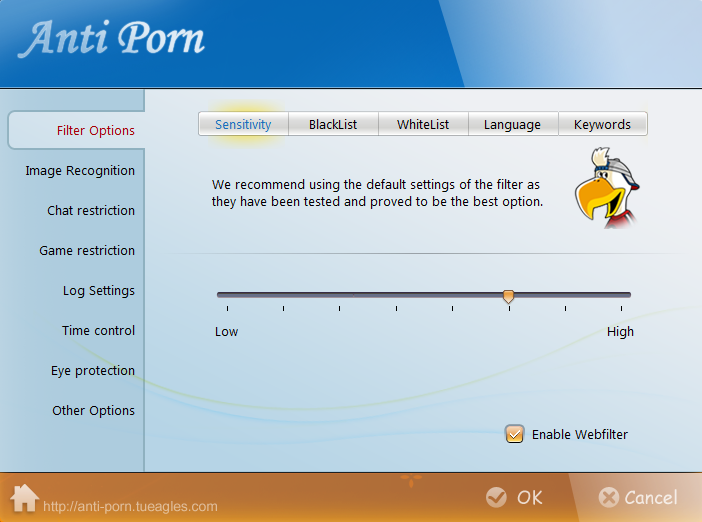
Task: Click the 'High' slider label
Action: [x=620, y=332]
